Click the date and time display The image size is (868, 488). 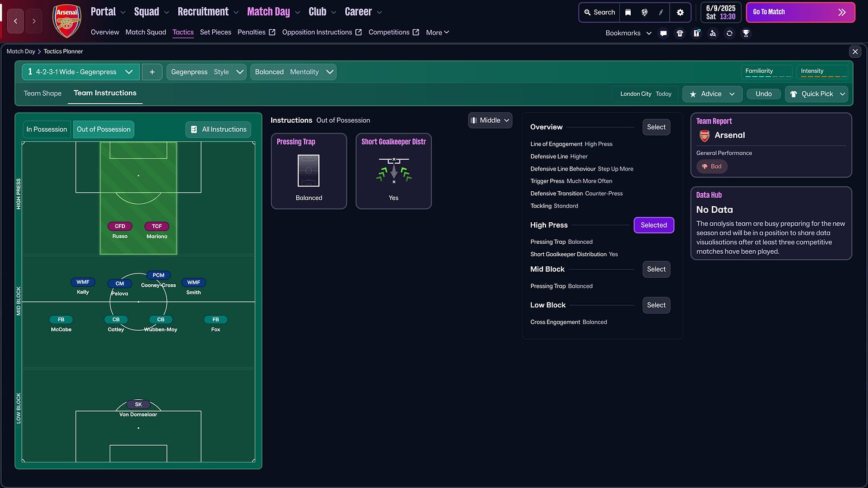721,12
